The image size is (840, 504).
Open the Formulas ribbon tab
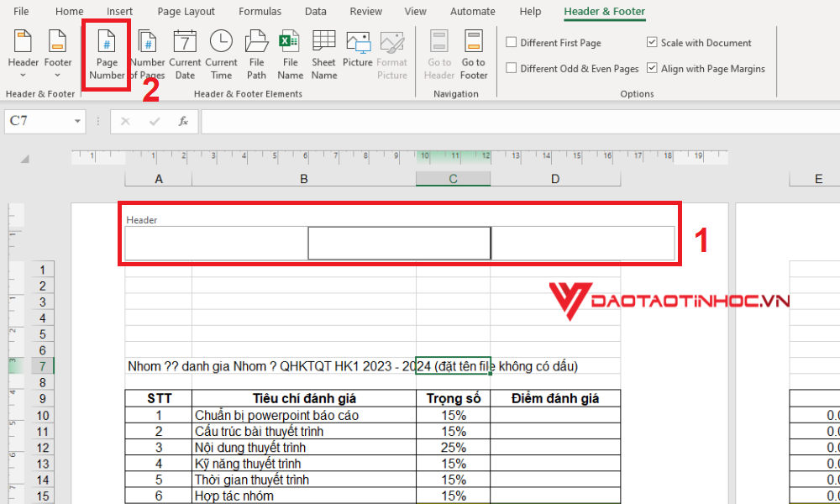tap(260, 11)
